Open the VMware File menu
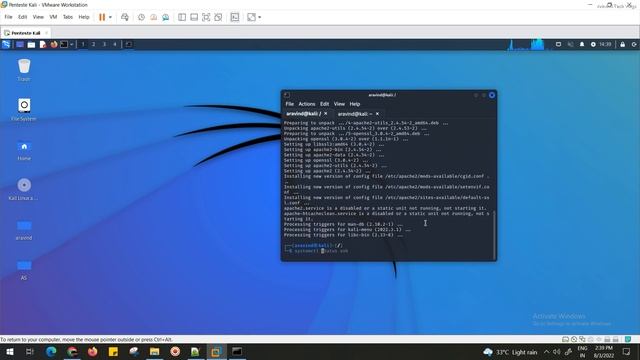640x360 pixels. pyautogui.click(x=9, y=17)
